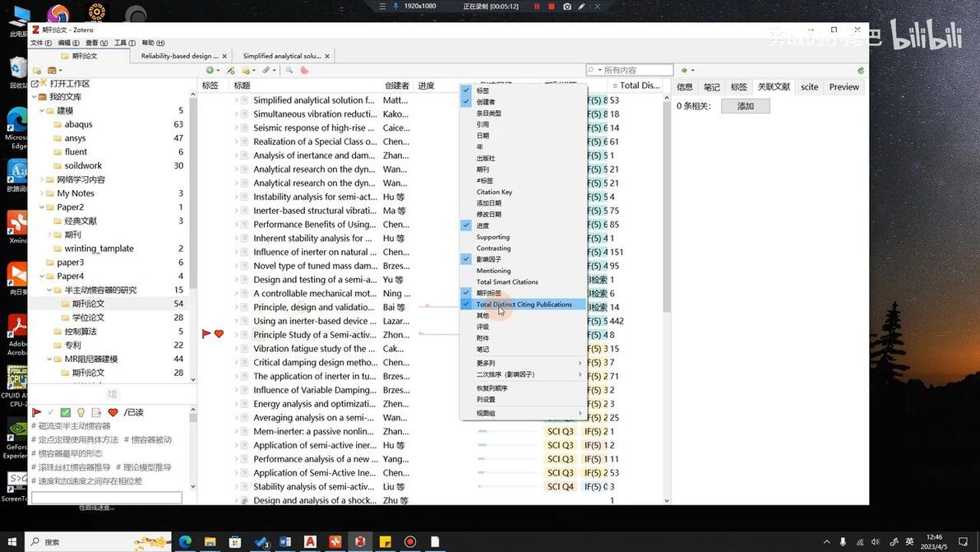Click progress bar of Mem-inerter row
Screen dimensions: 980x552
click(x=506, y=431)
